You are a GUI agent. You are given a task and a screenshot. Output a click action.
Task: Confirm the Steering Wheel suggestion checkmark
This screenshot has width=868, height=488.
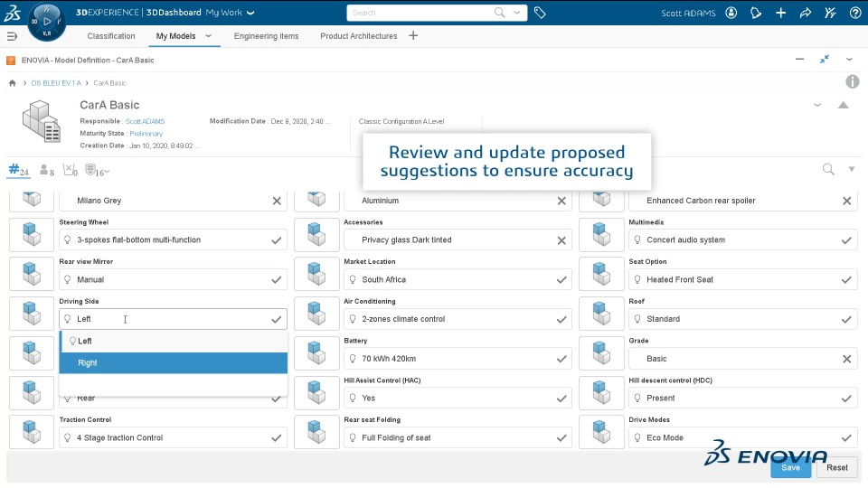(x=277, y=240)
